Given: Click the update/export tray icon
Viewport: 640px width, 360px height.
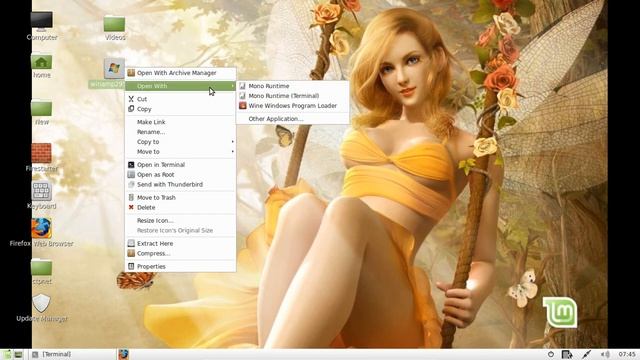Looking at the screenshot, I should click(567, 354).
